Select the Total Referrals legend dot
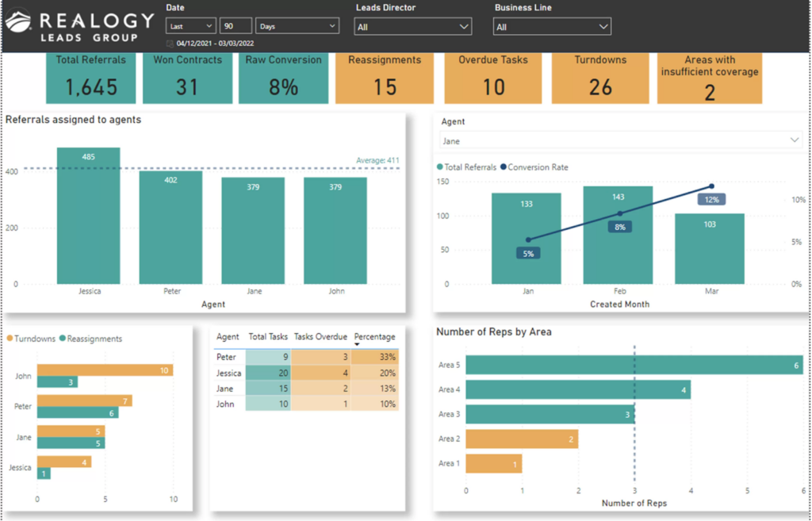Viewport: 812px width, 521px height. tap(441, 167)
